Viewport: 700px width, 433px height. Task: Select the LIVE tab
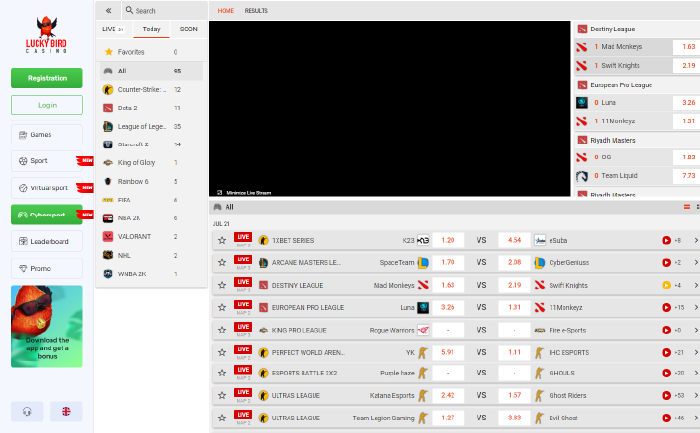[113, 29]
